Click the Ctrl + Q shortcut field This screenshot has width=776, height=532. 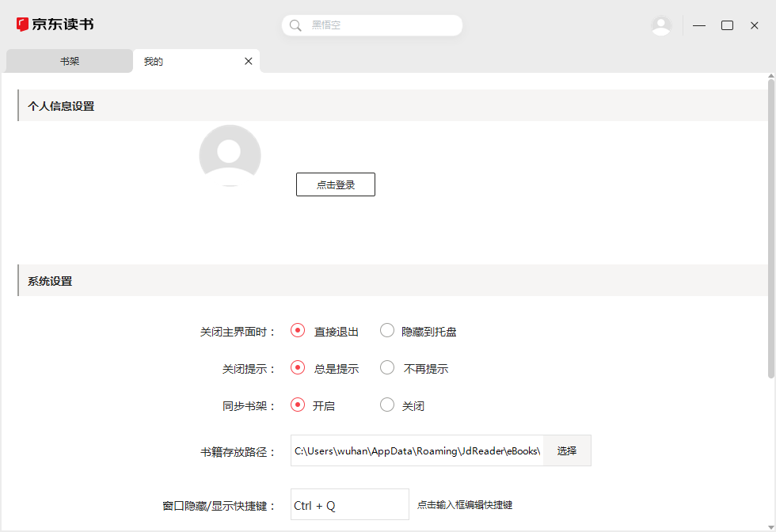pos(349,504)
